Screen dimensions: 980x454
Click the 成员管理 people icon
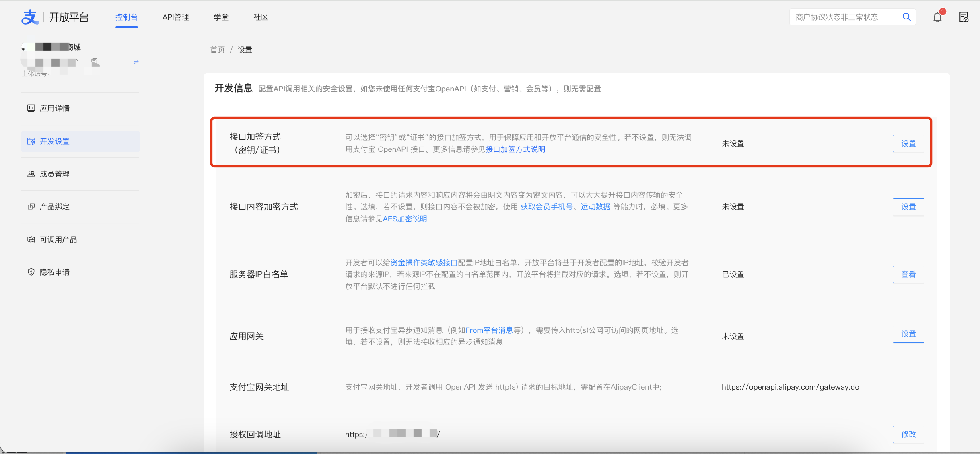click(31, 174)
